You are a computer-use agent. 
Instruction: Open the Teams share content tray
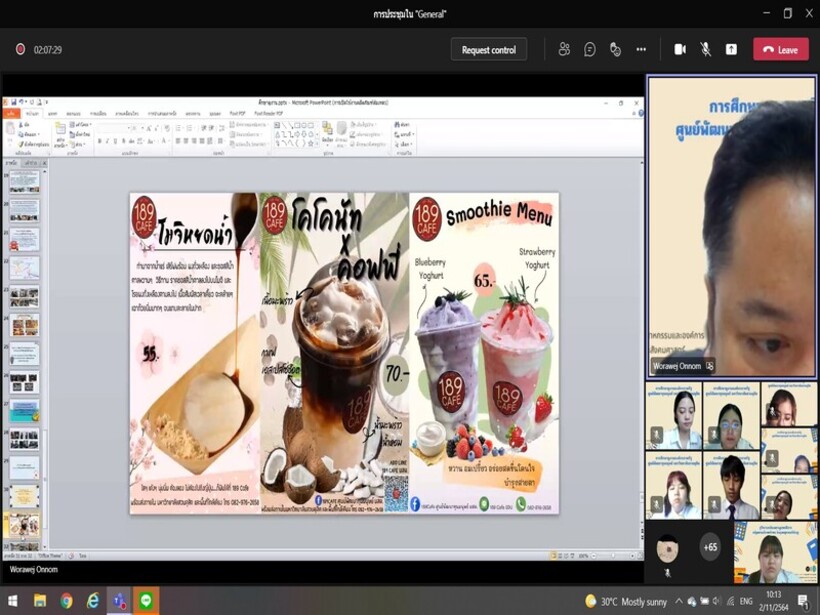coord(731,50)
